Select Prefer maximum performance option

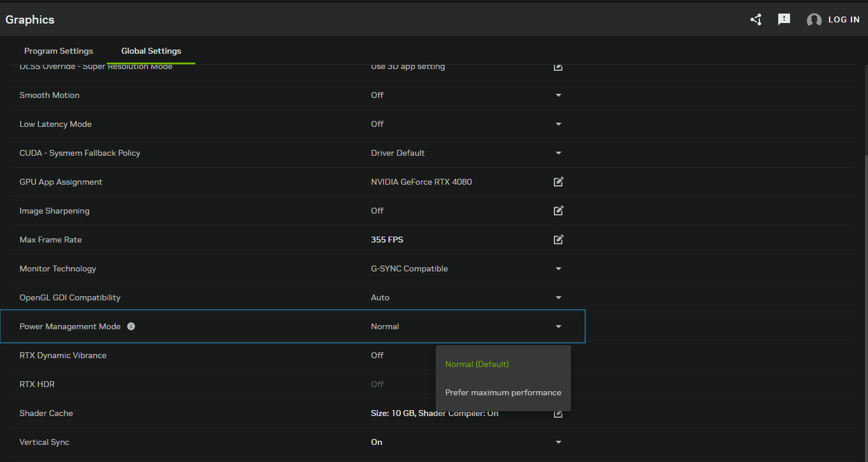click(x=503, y=392)
